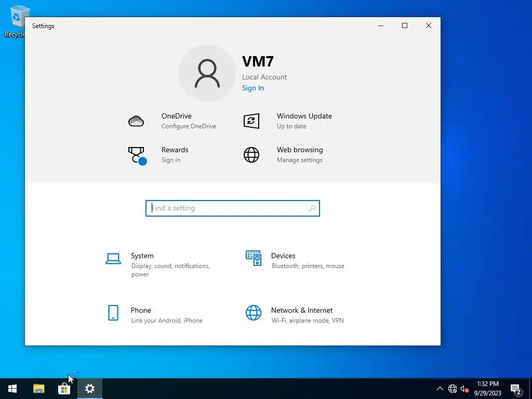This screenshot has height=399, width=532.
Task: Open the Windows Start menu
Action: tap(12, 389)
